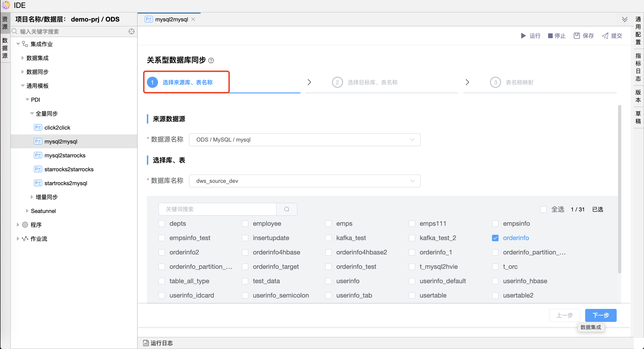This screenshot has width=644, height=349.
Task: Click the Submit (提交) paper plane icon
Action: [x=605, y=36]
